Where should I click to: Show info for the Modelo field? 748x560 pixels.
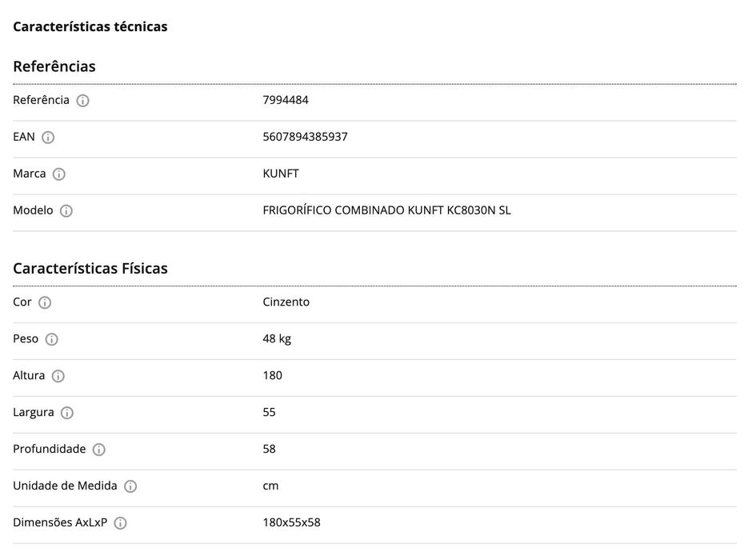[66, 211]
